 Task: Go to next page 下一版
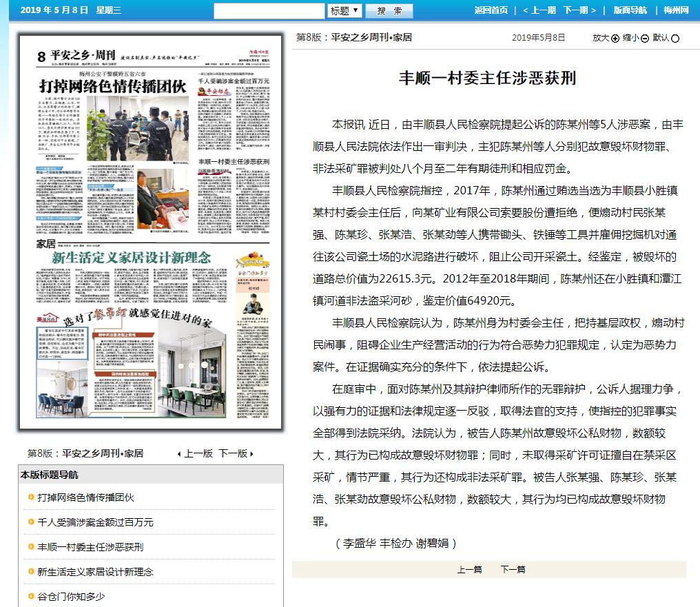[233, 453]
